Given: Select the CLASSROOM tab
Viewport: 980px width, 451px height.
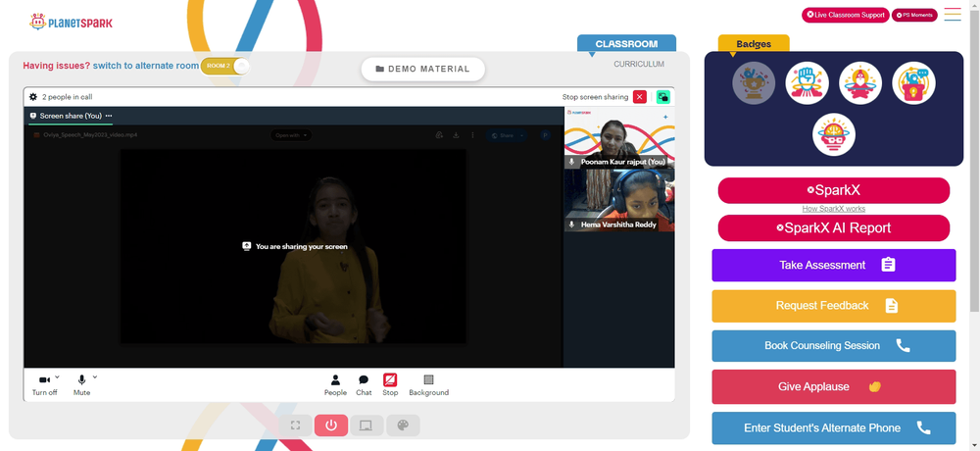Looking at the screenshot, I should coord(626,44).
